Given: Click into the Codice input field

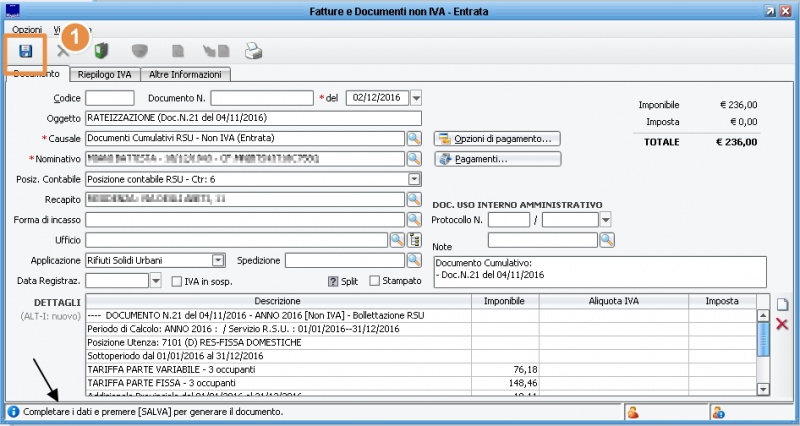Looking at the screenshot, I should click(x=110, y=97).
